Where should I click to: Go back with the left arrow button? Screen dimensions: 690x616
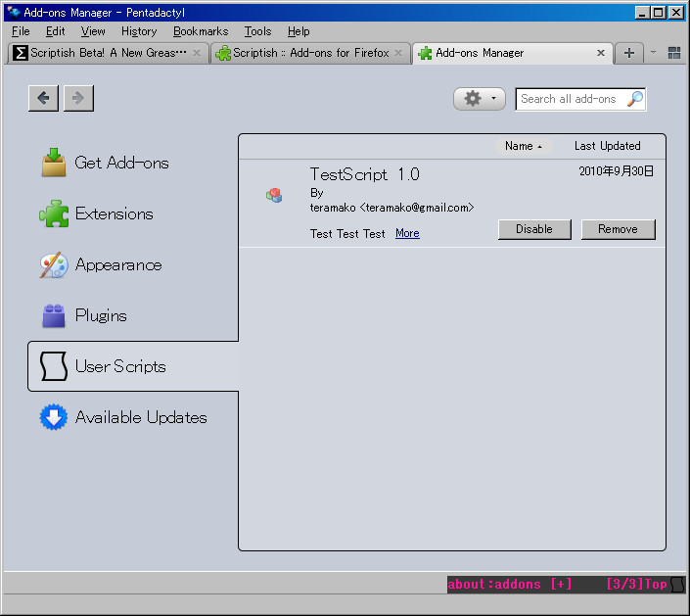pyautogui.click(x=43, y=98)
